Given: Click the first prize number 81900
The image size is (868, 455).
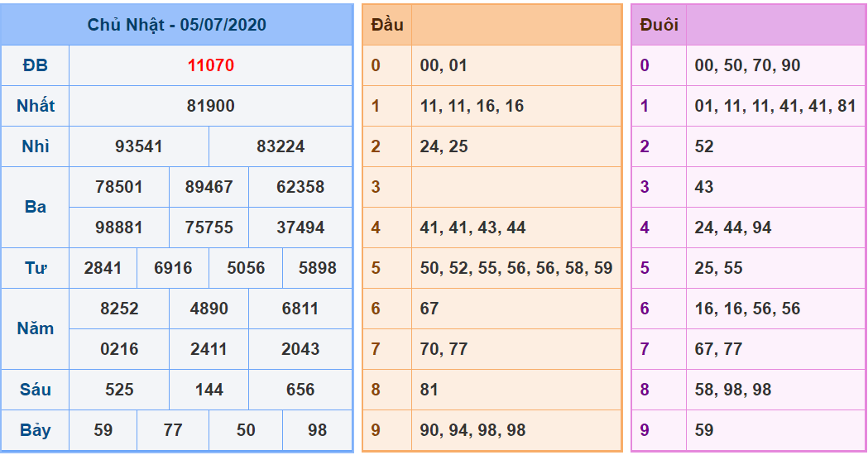Looking at the screenshot, I should tap(210, 106).
